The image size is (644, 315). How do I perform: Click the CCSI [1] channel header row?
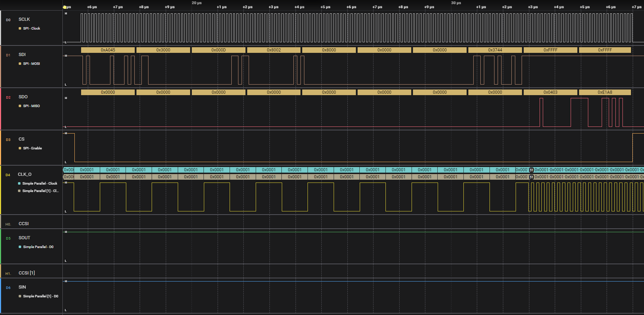point(27,273)
